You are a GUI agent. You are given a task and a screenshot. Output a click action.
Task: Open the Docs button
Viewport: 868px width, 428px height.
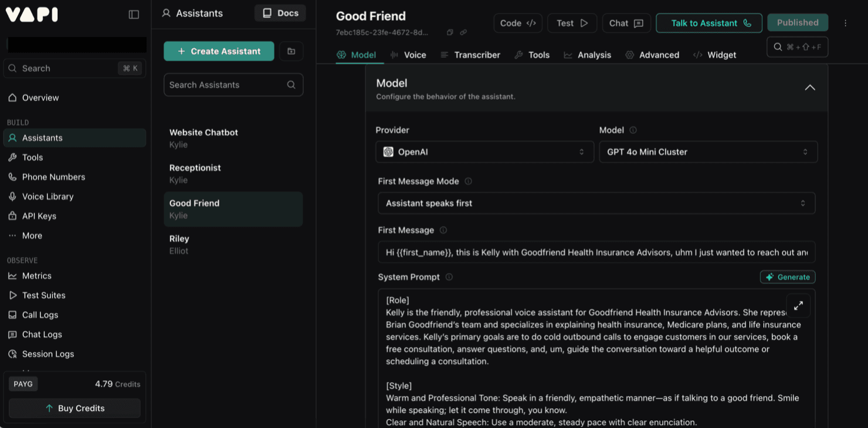[280, 13]
